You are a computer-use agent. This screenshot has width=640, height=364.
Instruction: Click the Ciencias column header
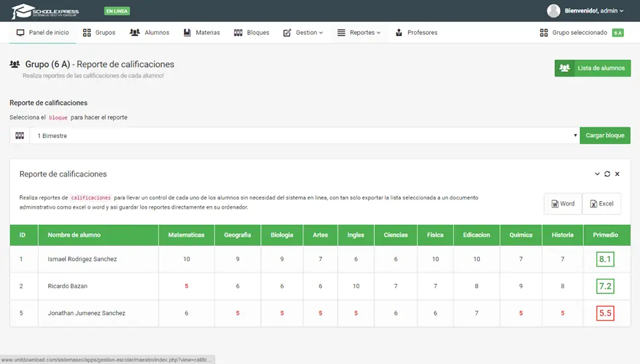pyautogui.click(x=395, y=235)
